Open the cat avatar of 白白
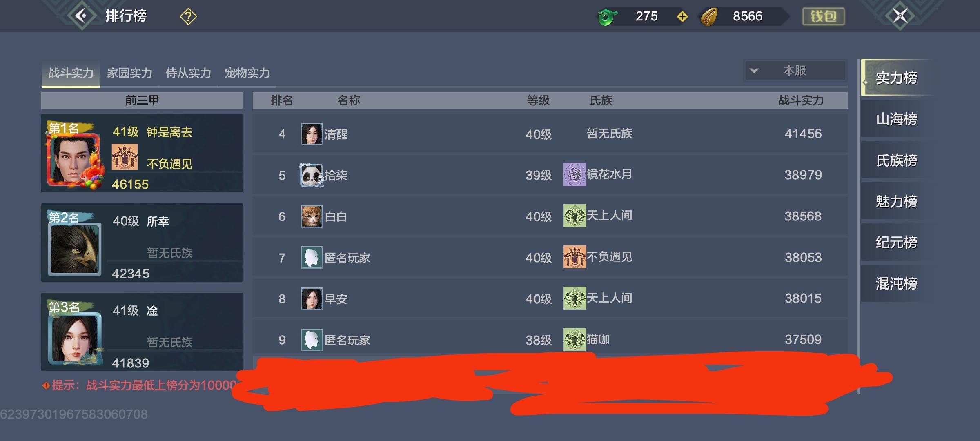 pos(312,216)
